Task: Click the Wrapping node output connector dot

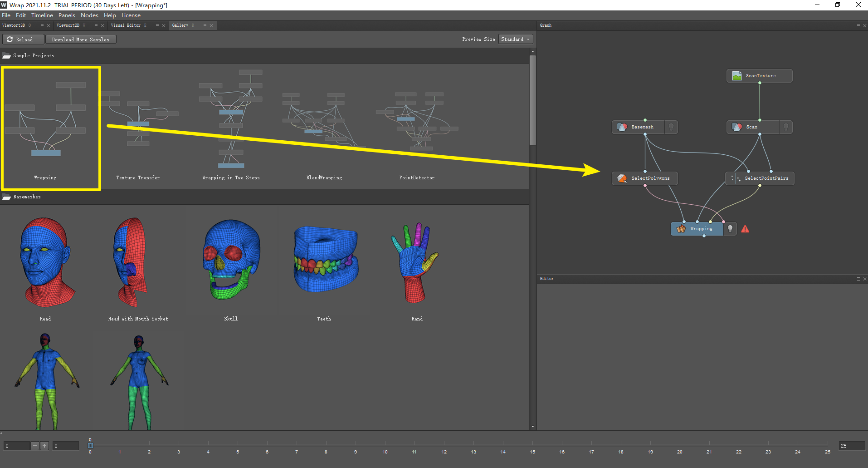Action: tap(704, 236)
